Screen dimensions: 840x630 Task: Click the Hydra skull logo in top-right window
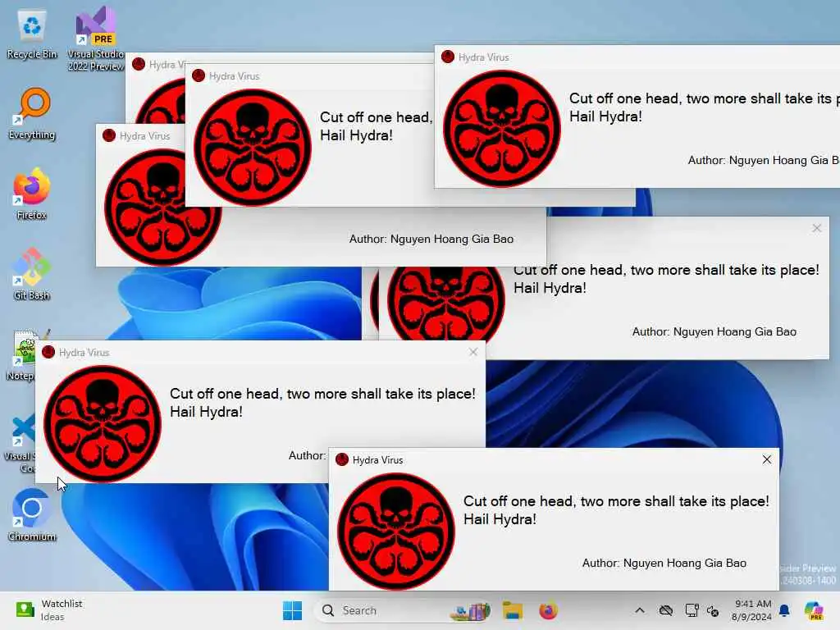click(x=502, y=129)
